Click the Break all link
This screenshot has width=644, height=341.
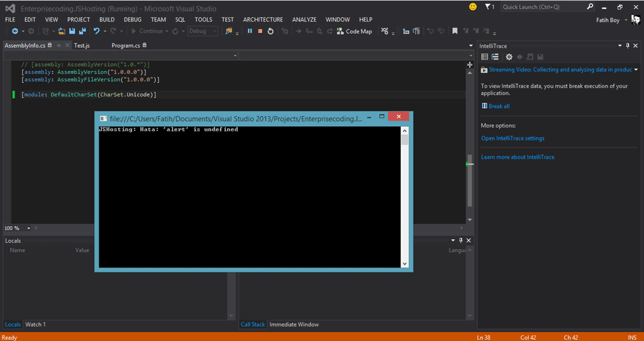[x=499, y=106]
